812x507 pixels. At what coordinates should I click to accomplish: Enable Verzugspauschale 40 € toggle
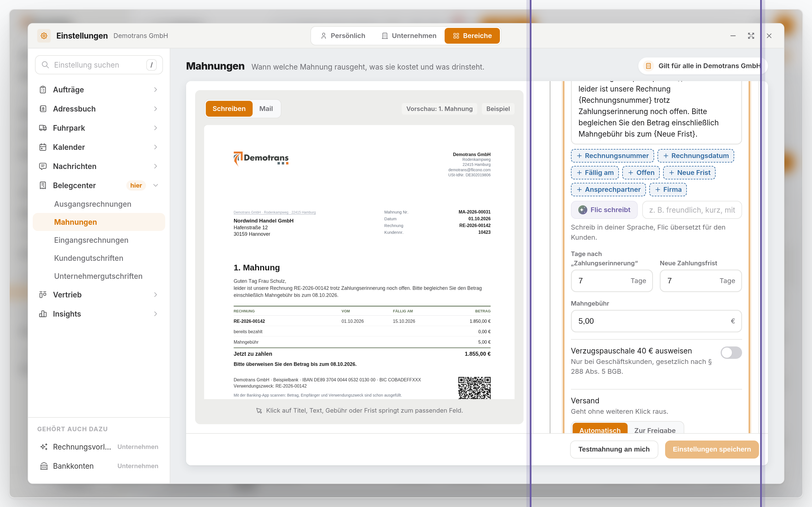[731, 352]
